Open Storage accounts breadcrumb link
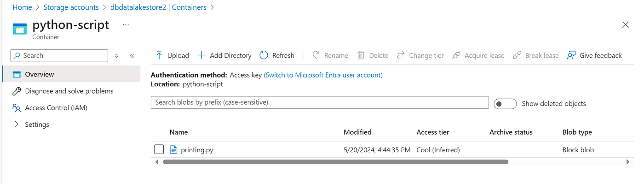This screenshot has width=644, height=184. tap(71, 7)
